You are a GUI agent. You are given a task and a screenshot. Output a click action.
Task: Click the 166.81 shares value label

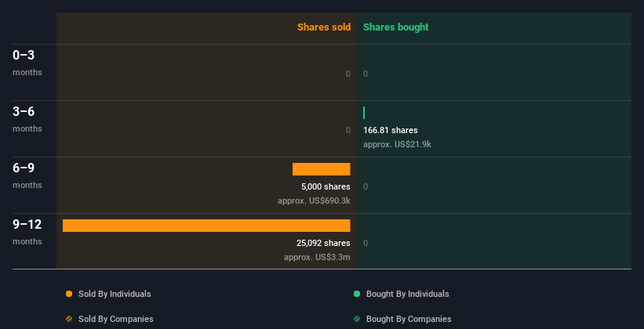pos(390,130)
